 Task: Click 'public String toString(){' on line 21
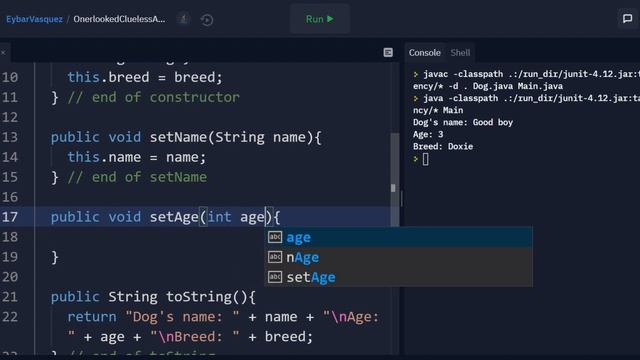(x=153, y=297)
